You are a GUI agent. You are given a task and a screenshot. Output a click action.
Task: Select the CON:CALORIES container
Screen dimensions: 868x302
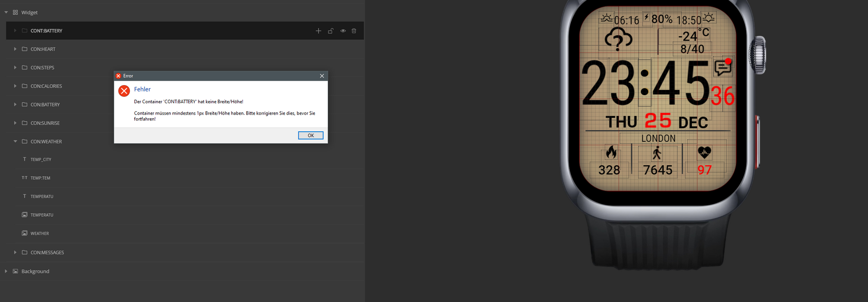pos(46,86)
